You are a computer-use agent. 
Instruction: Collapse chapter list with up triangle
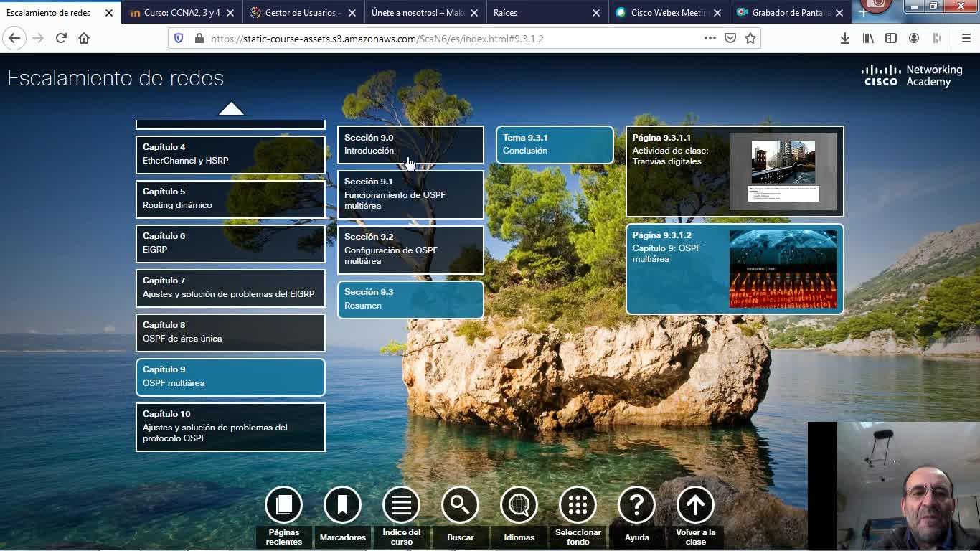[231, 109]
